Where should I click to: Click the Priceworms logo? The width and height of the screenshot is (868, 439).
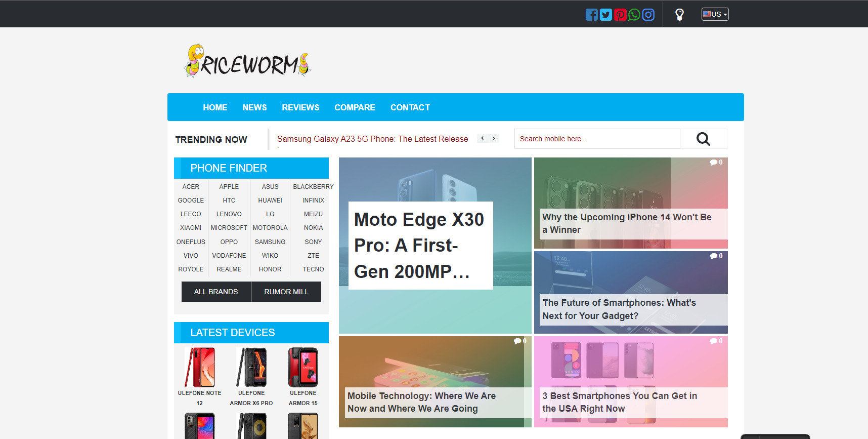coord(247,62)
